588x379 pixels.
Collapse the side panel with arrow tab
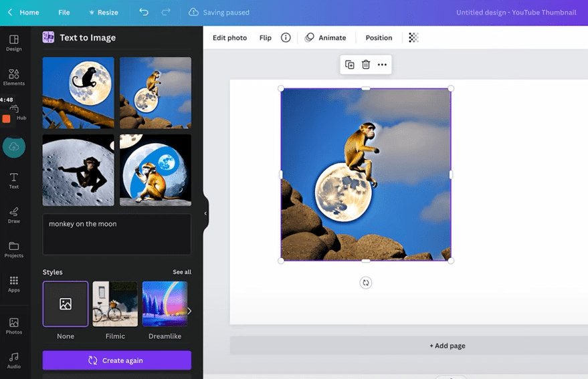[x=205, y=213]
